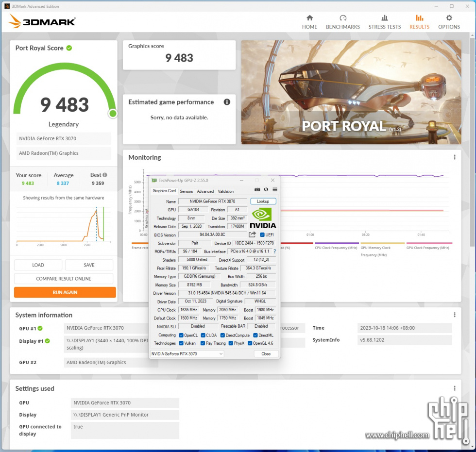The image size is (476, 452).
Task: Open the GPU selection dropdown in GPU-Z
Action: click(187, 354)
